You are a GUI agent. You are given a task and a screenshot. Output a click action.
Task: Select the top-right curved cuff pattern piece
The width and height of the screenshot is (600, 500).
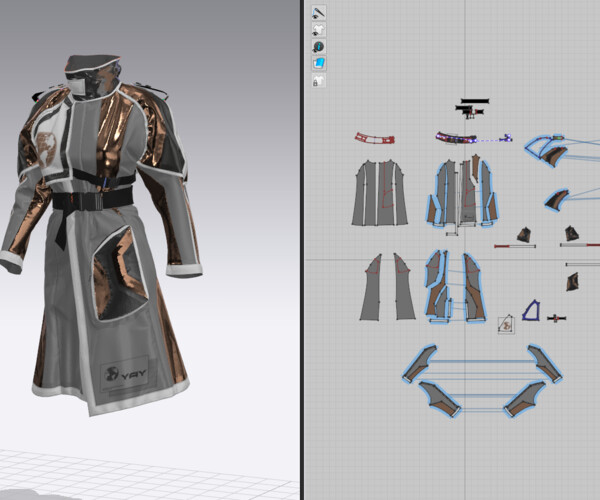point(545,363)
